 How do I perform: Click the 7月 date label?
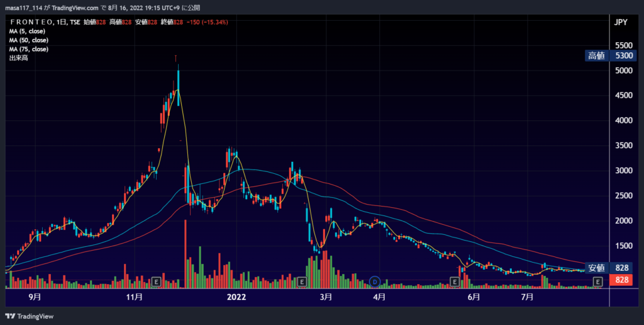pos(527,297)
